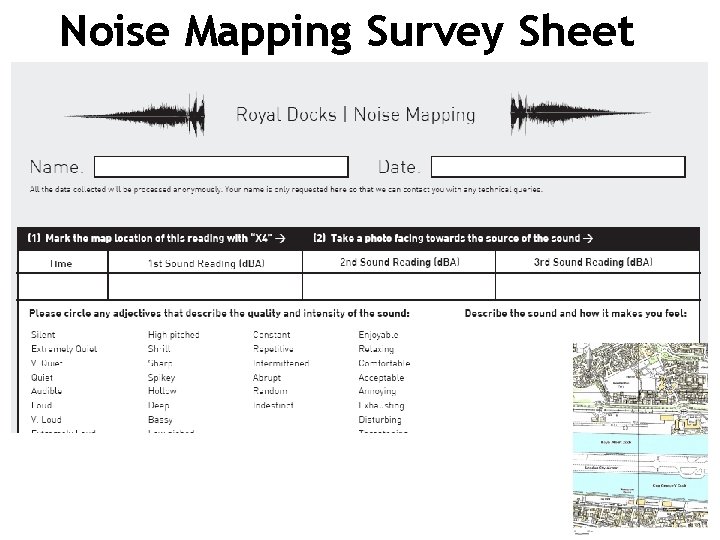Screen dimensions: 720x540
Task: Select the adjective 'High pitched'
Action: [174, 335]
